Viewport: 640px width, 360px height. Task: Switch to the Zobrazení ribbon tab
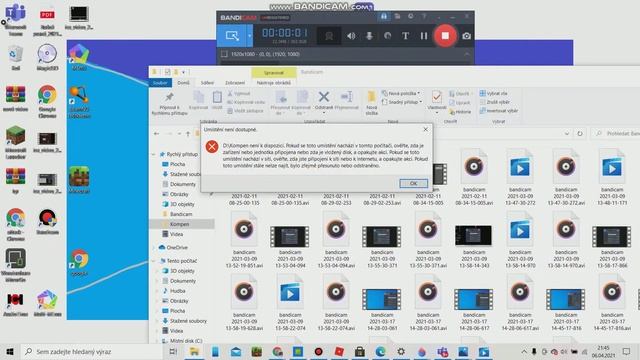[235, 82]
